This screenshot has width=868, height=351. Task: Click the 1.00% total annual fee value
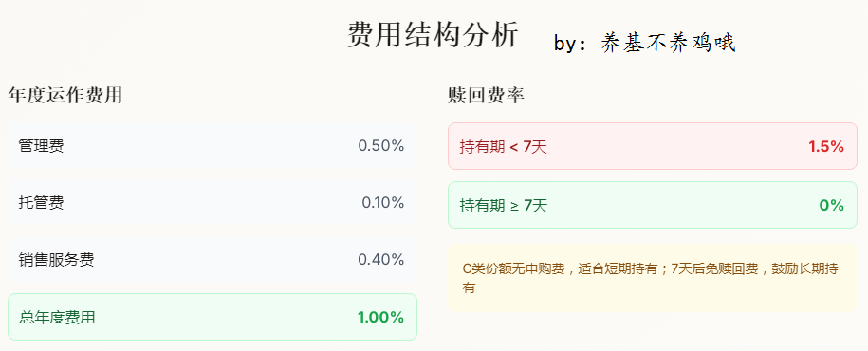[380, 318]
